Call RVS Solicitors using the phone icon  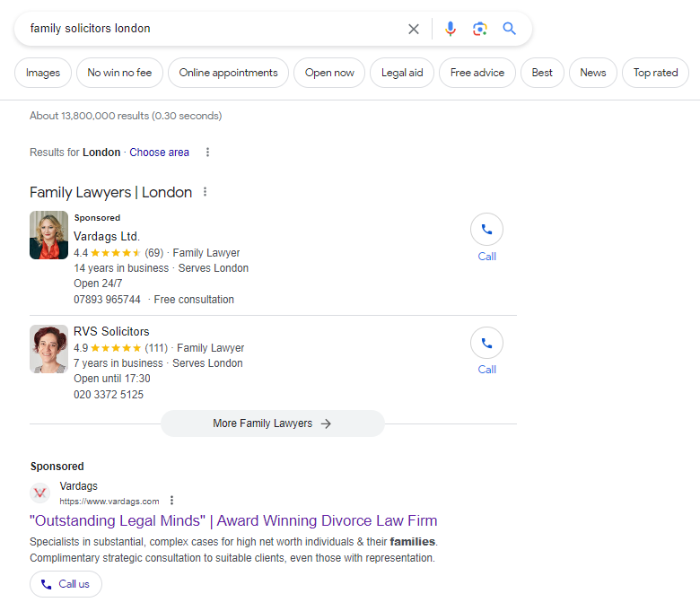point(486,343)
